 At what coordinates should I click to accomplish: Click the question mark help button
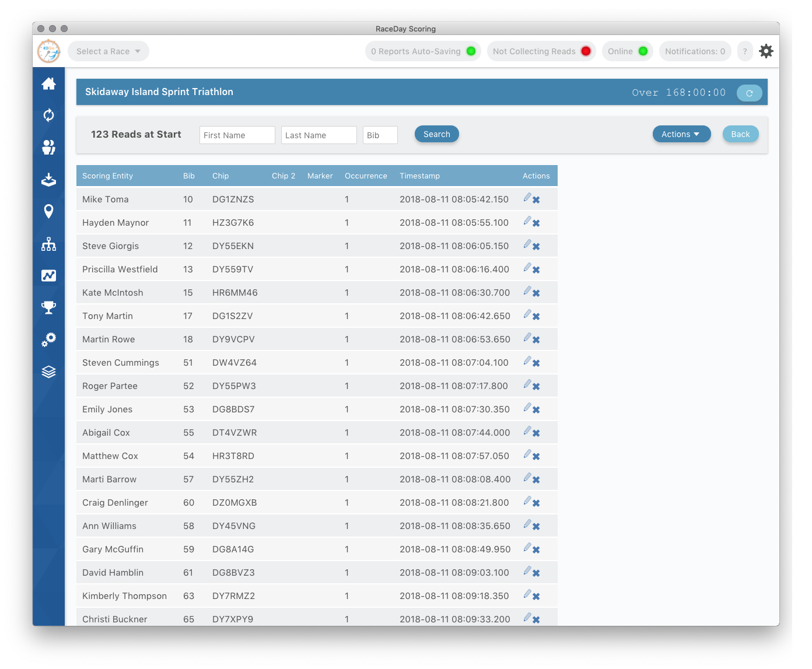pos(745,51)
